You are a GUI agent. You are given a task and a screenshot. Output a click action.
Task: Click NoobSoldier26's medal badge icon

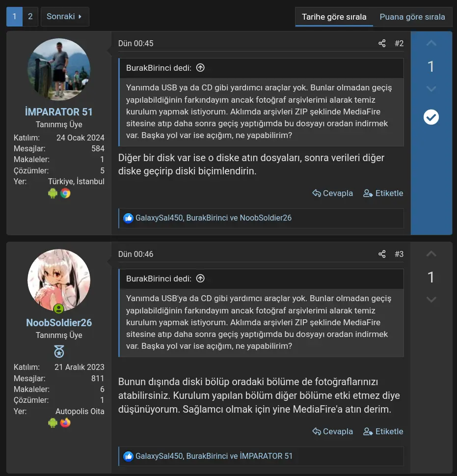click(x=59, y=352)
